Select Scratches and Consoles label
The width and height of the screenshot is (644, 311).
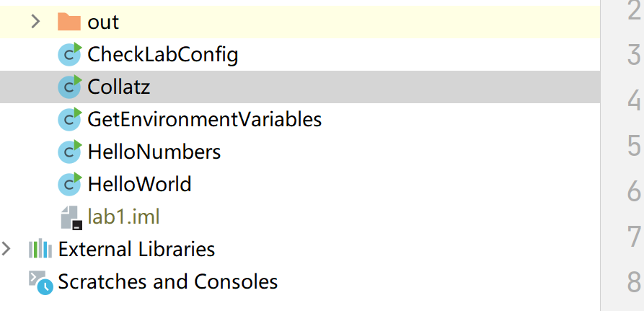click(167, 281)
